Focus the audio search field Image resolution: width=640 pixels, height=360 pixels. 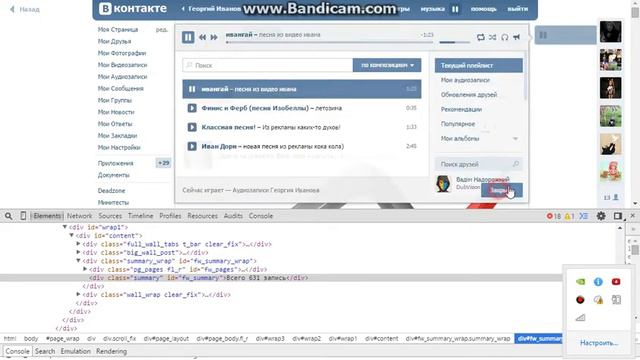coord(268,65)
